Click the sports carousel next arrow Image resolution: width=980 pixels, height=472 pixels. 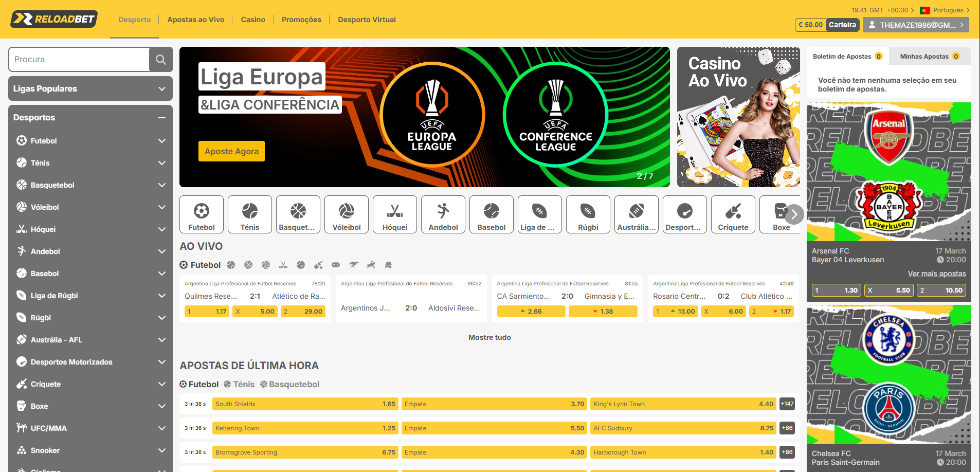click(794, 214)
